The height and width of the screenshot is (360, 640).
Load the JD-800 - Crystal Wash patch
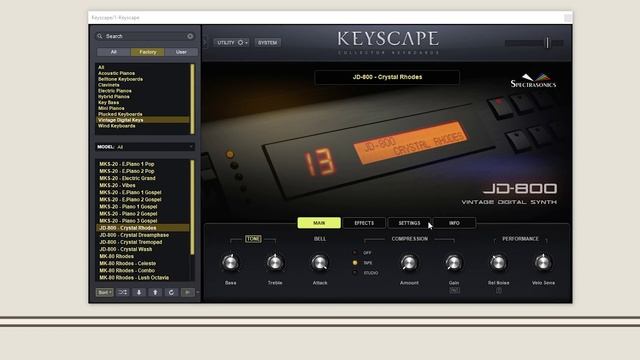coord(143,249)
